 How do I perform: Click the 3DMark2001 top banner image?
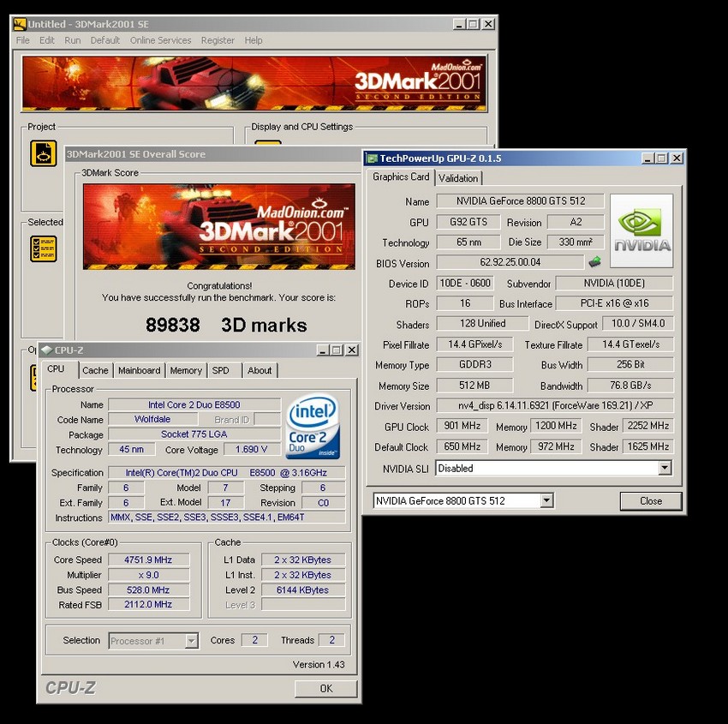(254, 84)
